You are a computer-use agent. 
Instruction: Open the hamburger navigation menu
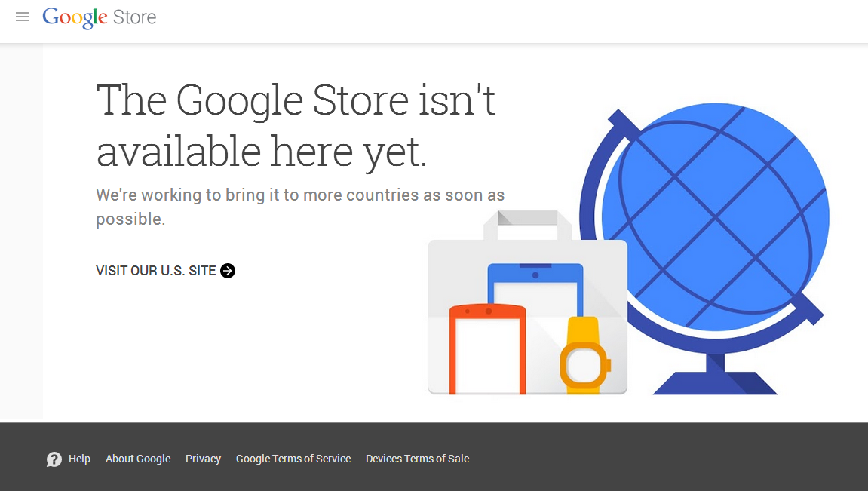click(x=23, y=17)
